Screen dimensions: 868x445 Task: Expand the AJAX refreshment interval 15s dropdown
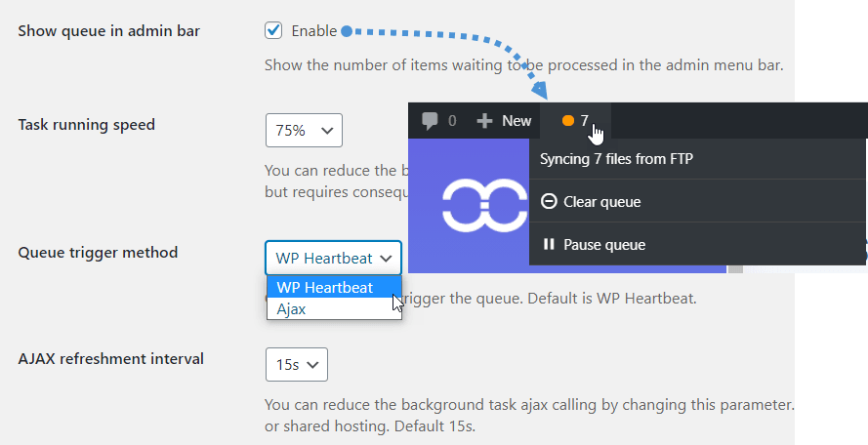click(297, 364)
